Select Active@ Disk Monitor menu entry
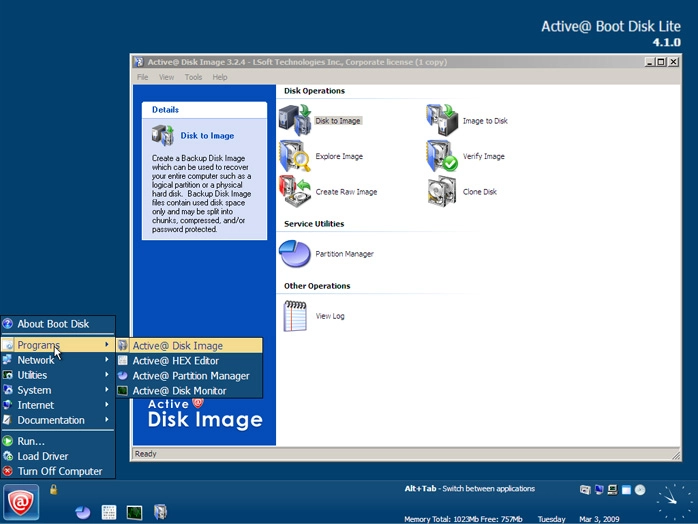 point(189,391)
